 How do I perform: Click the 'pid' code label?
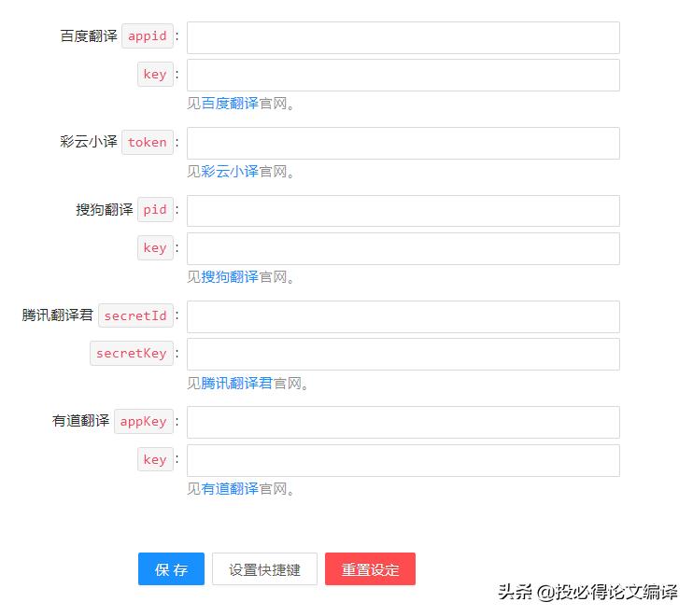155,209
